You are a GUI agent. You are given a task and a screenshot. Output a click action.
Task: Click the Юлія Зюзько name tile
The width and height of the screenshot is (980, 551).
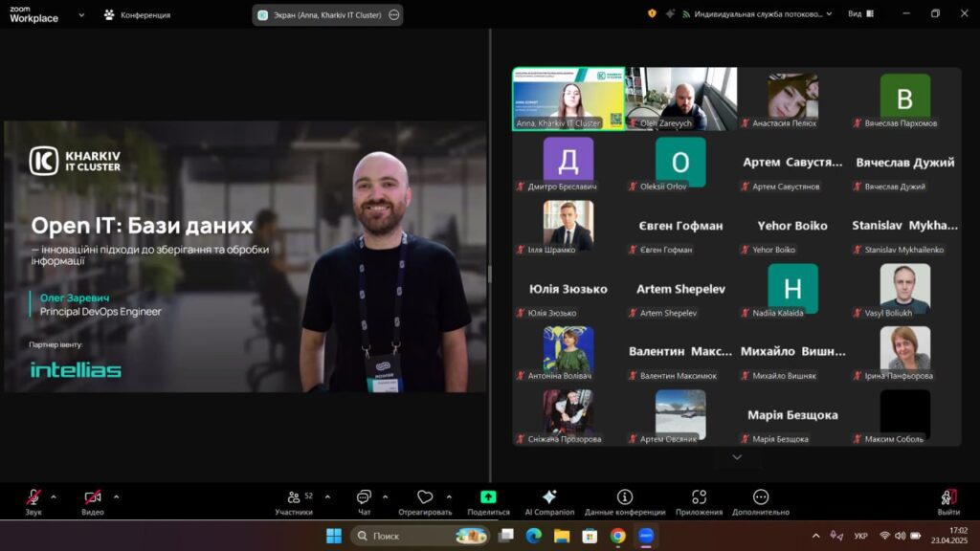[568, 289]
